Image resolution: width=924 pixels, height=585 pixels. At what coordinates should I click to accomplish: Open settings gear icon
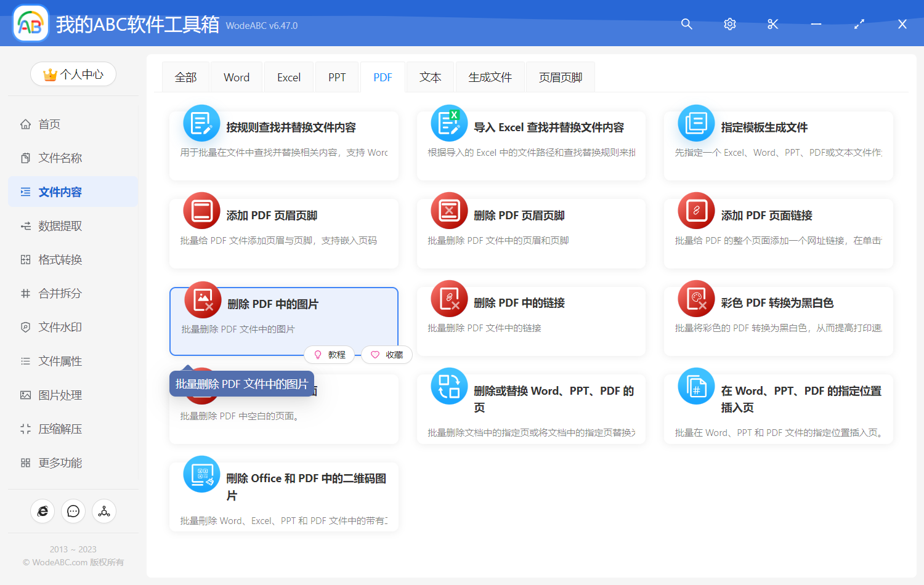(730, 24)
